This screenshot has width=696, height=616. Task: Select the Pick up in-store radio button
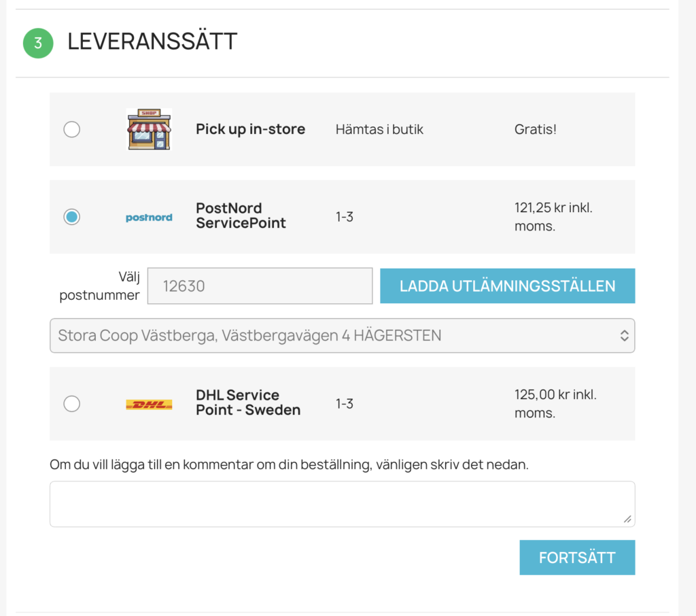tap(71, 129)
